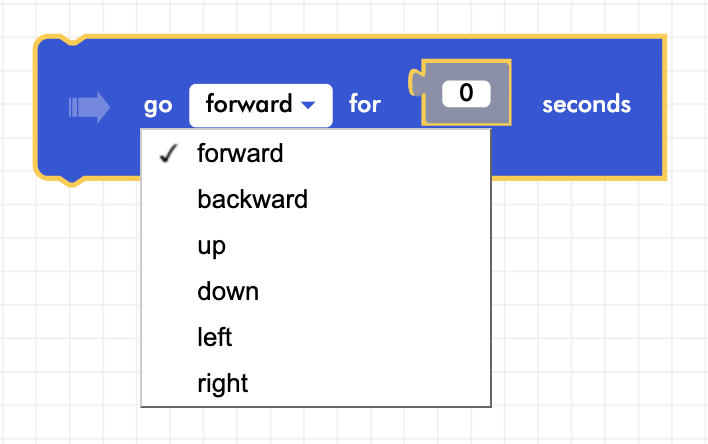Click the seconds number field showing 0

pyautogui.click(x=465, y=93)
